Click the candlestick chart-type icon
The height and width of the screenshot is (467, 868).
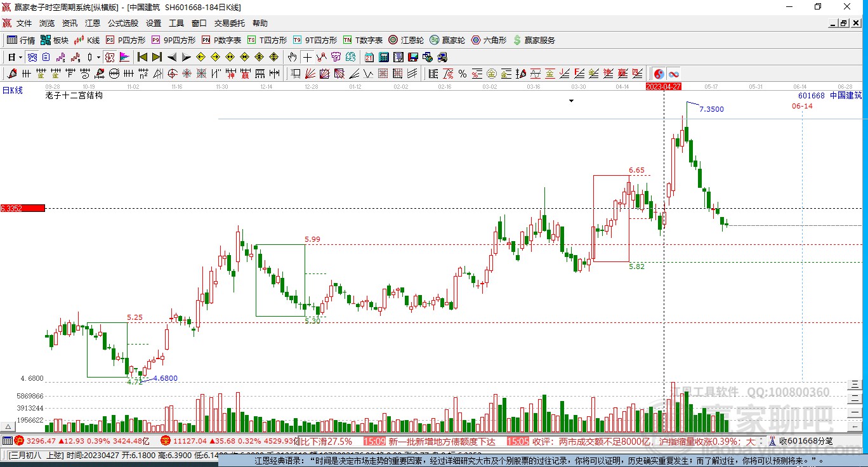[x=90, y=57]
